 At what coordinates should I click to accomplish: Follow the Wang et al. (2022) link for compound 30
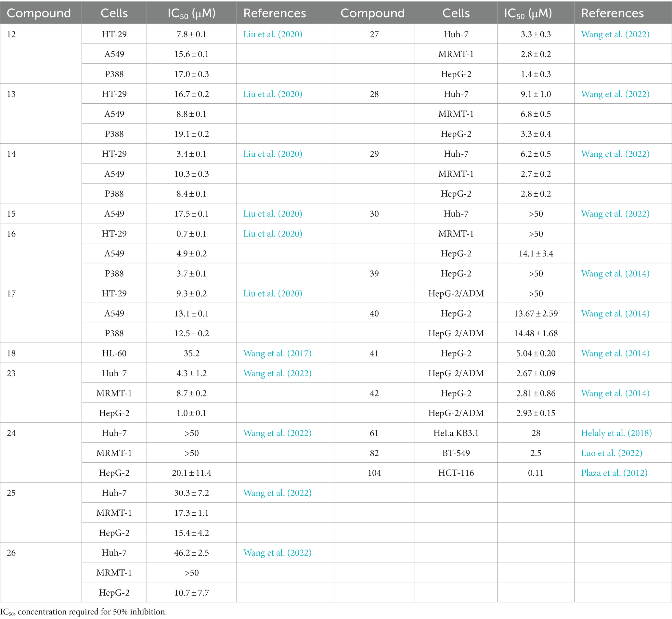point(615,214)
